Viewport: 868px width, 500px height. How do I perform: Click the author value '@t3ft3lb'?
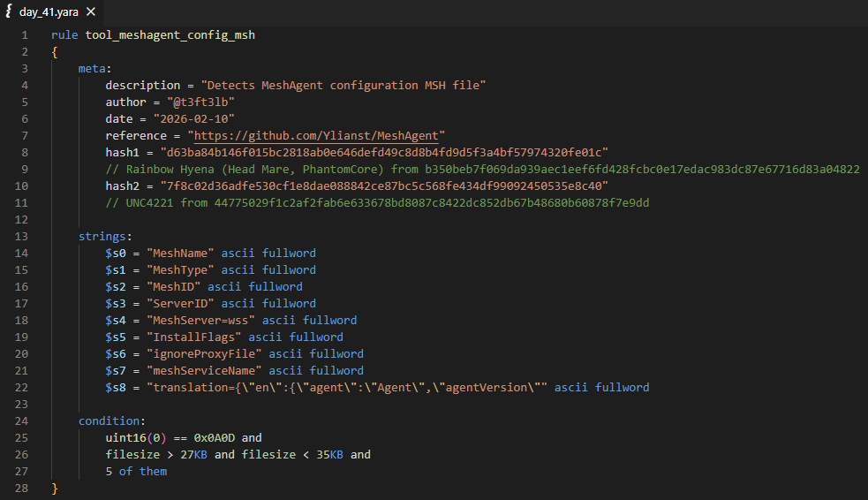(201, 102)
